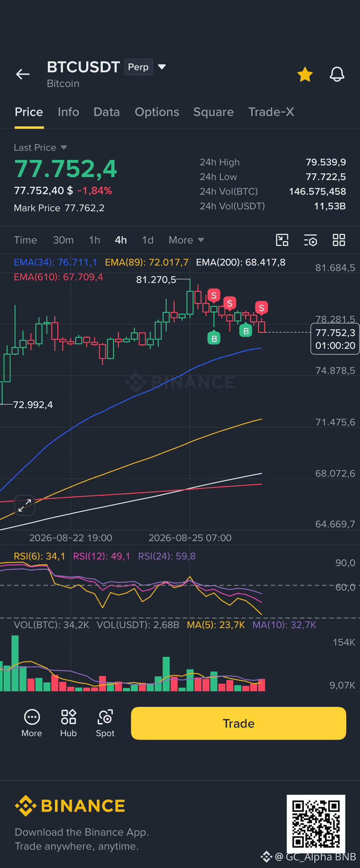Screen dimensions: 360x868
Task: Tap the MA(5) volume label
Action: click(x=216, y=625)
